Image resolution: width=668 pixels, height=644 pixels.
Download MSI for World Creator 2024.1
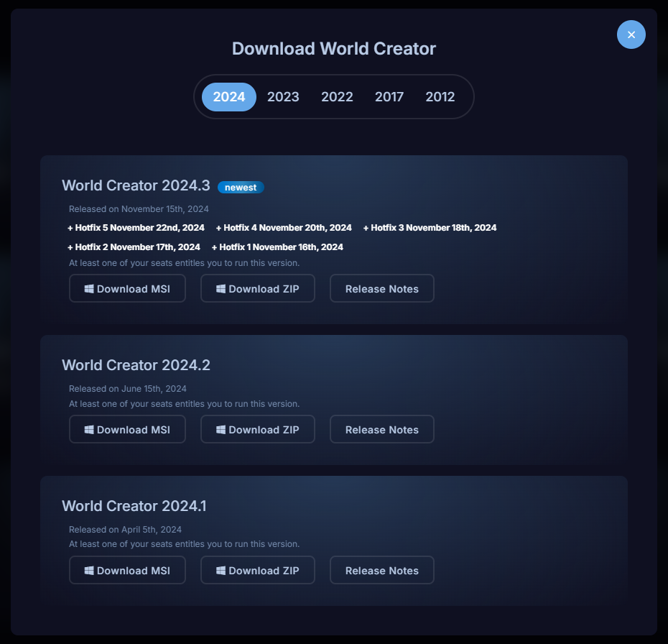click(x=127, y=570)
